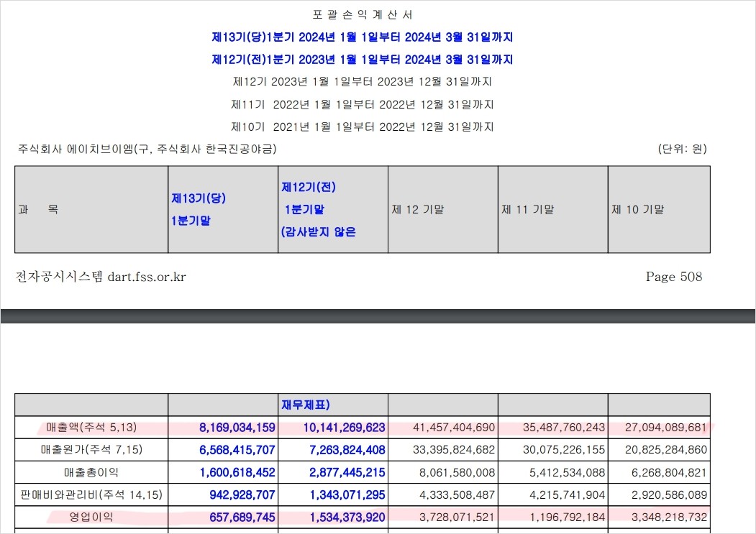The image size is (756, 534).
Task: Click revenue value 8,169,034,159
Action: (237, 428)
